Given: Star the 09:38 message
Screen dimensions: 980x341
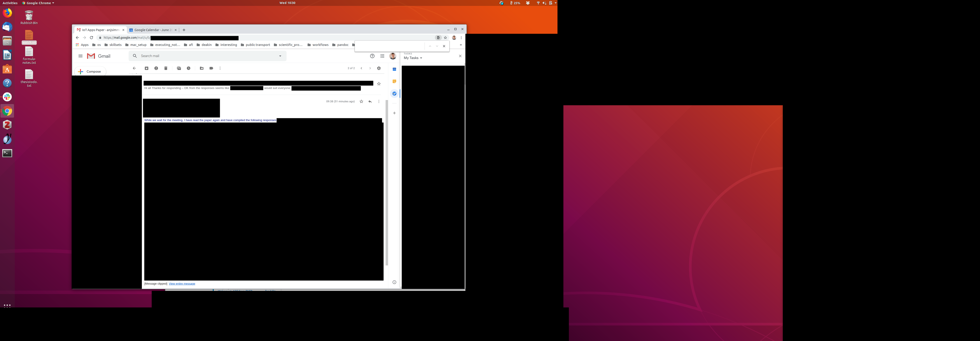Looking at the screenshot, I should (x=361, y=101).
